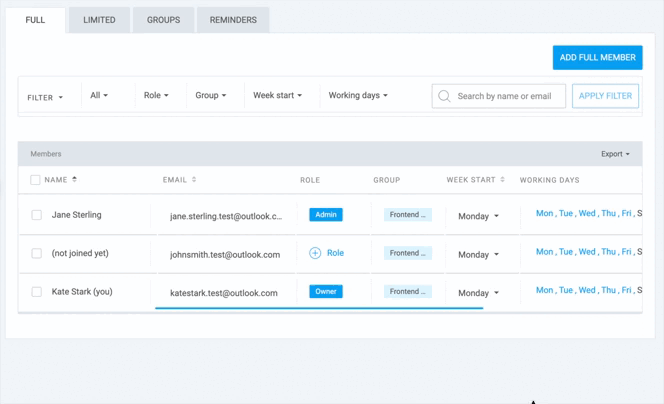Click Jane Sterling's Frontend group tag

(407, 215)
